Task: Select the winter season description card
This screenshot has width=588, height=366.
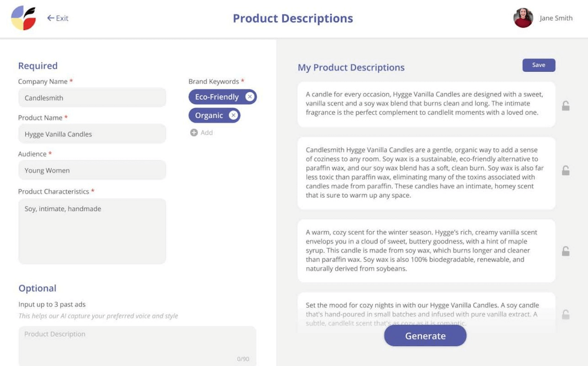Action: click(426, 251)
